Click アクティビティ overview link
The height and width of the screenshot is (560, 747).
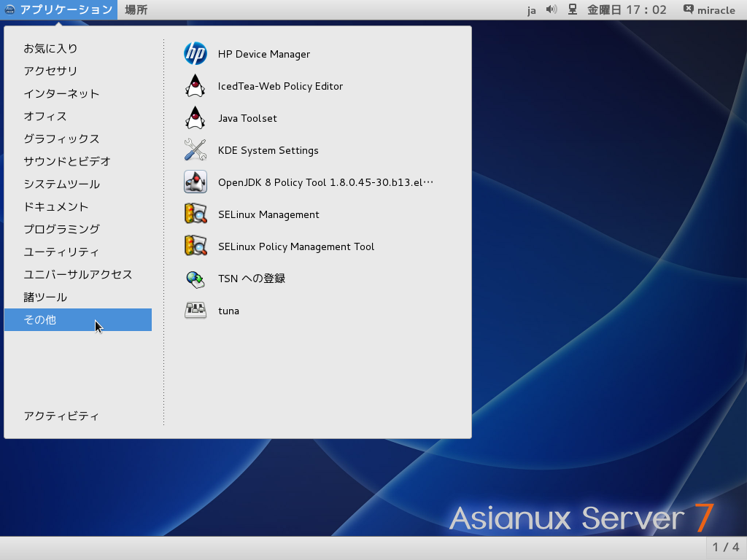61,416
